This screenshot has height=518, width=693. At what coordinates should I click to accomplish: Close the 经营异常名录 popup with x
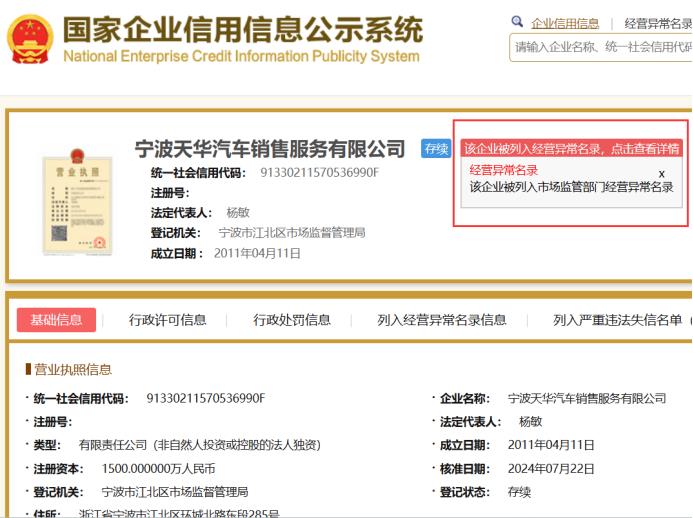coord(661,174)
